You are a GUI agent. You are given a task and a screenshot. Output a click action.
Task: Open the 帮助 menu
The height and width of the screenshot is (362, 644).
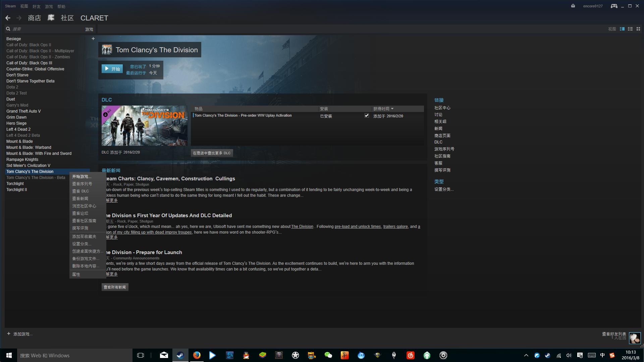point(61,6)
